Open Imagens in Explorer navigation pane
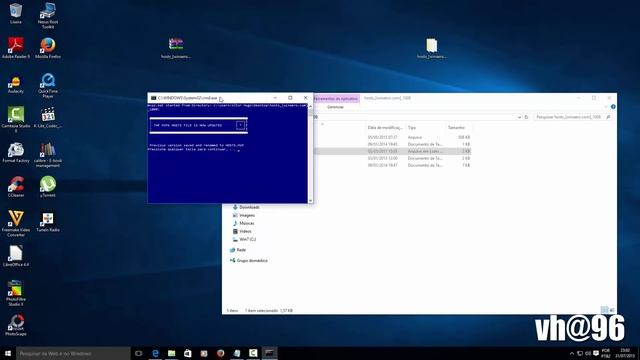Image resolution: width=640 pixels, height=360 pixels. click(244, 215)
